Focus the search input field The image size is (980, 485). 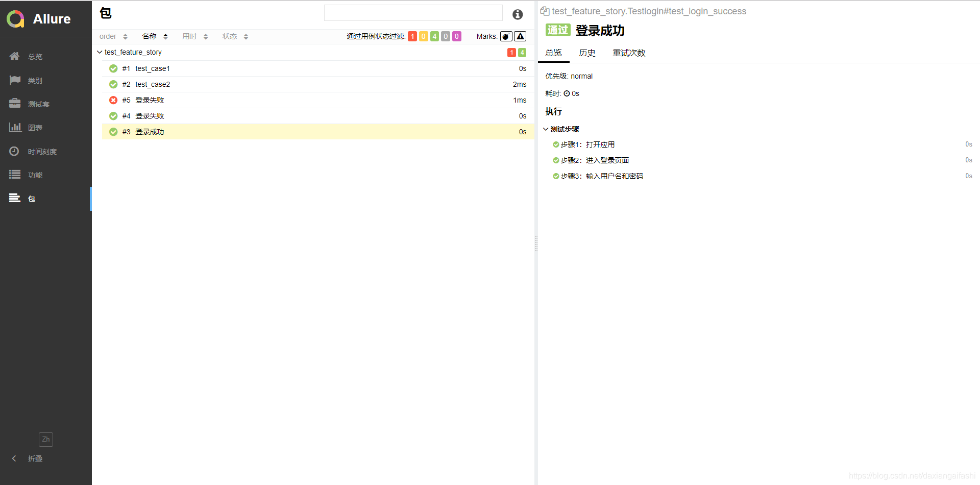coord(413,13)
